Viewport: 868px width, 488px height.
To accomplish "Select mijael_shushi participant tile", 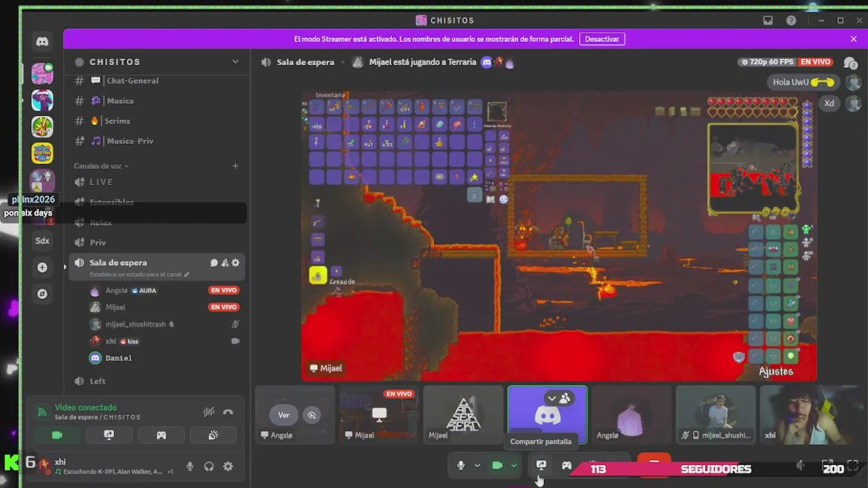I will 715,414.
